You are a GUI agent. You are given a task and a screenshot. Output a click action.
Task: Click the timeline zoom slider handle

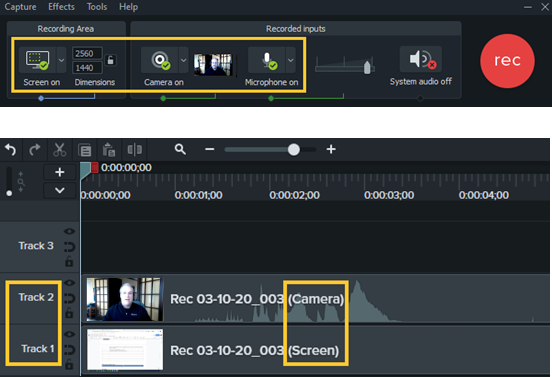click(x=293, y=150)
